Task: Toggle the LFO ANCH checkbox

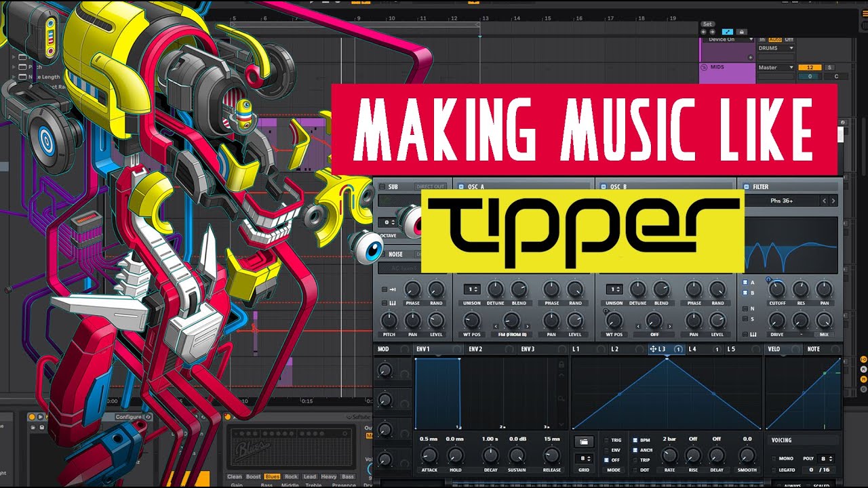Action: pos(635,450)
